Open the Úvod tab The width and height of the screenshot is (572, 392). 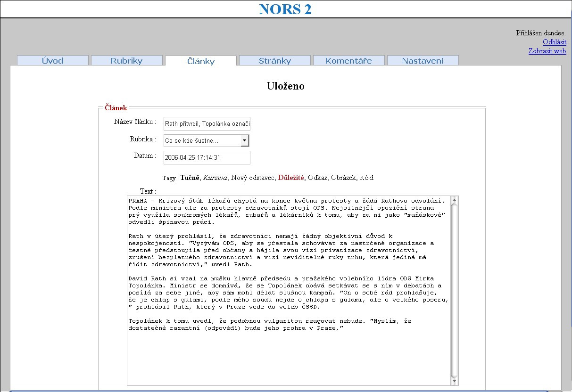(x=53, y=60)
